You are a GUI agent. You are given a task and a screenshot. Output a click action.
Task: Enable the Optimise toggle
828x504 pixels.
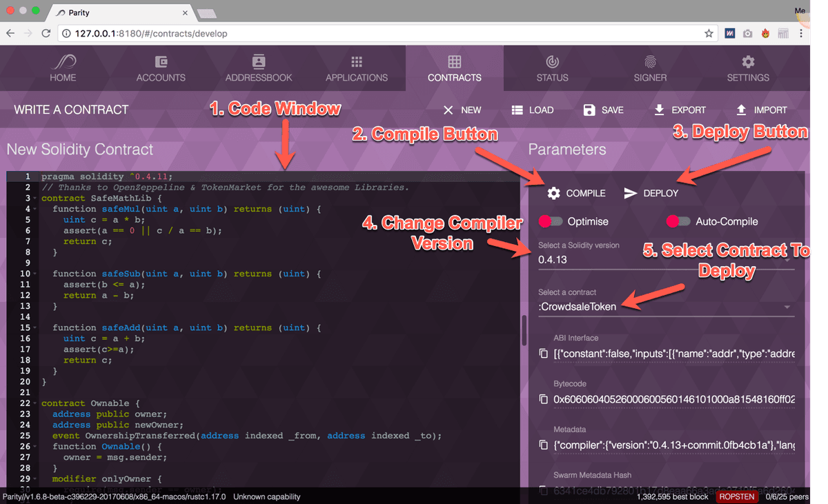(551, 221)
